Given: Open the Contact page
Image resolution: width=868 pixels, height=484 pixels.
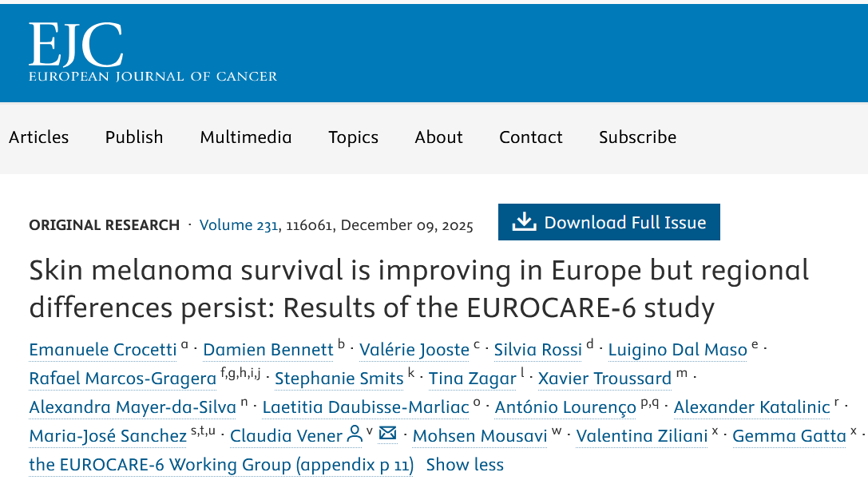Looking at the screenshot, I should pos(531,137).
